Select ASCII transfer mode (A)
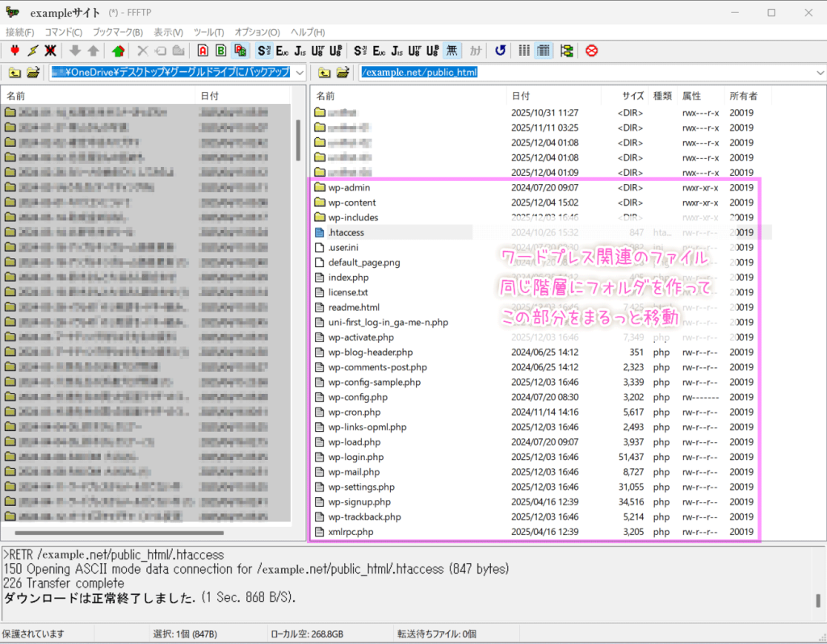This screenshot has width=827, height=644. click(x=203, y=51)
